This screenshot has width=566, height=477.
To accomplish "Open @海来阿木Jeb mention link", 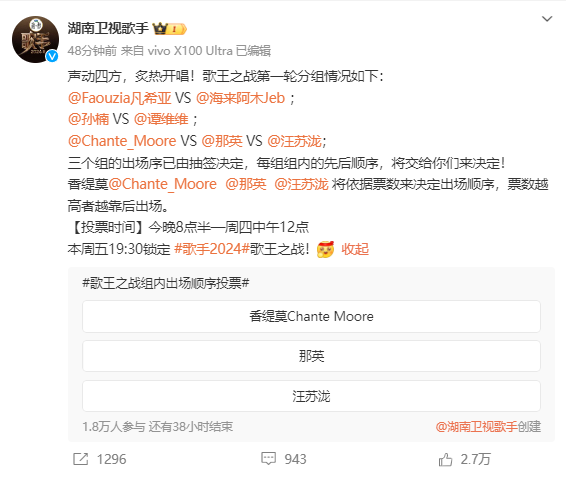I will 240,98.
